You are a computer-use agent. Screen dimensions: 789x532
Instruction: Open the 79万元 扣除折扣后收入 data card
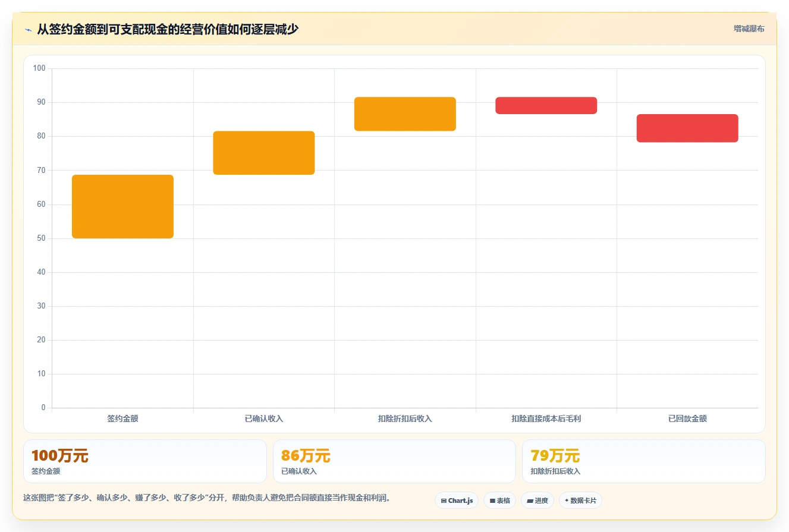[643, 461]
